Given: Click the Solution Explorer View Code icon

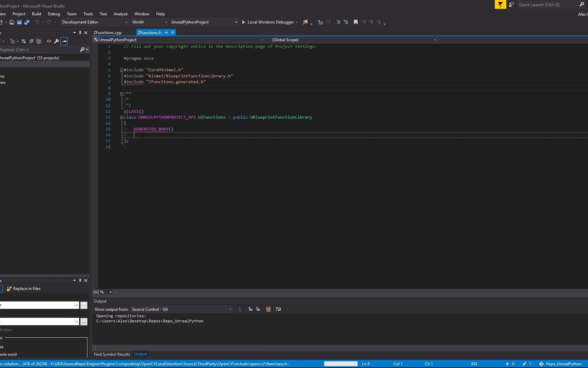Looking at the screenshot, I should 49,41.
